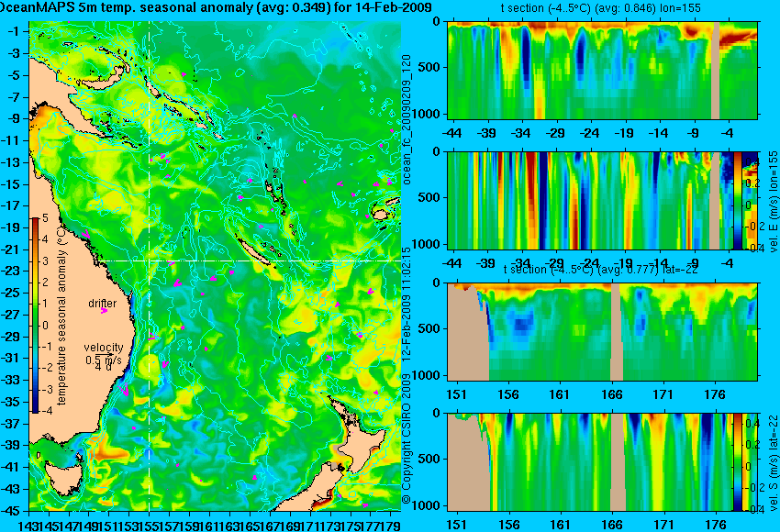Click the temperature seasonal anomaly color bar

pyautogui.click(x=35, y=316)
